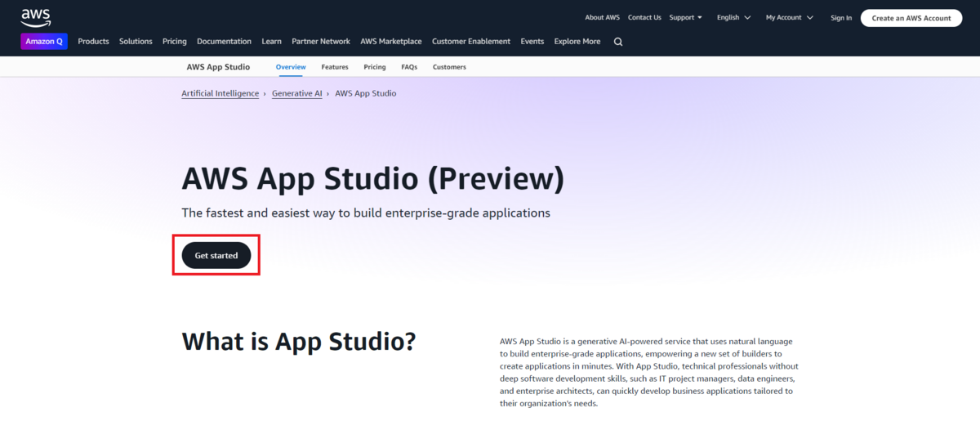This screenshot has width=980, height=430.
Task: Open the Products menu
Action: [93, 42]
